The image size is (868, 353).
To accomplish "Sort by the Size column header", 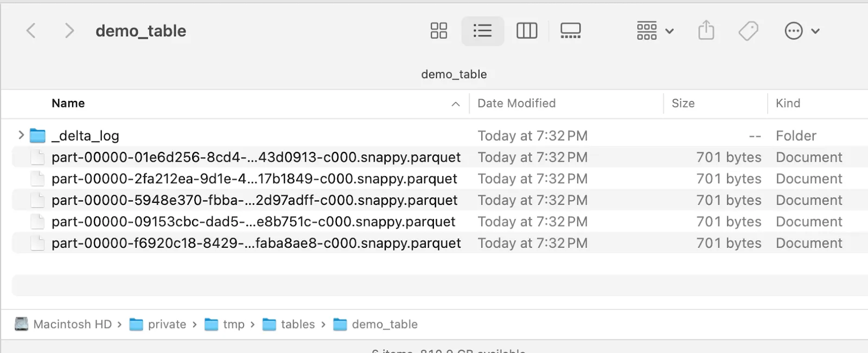I will pos(683,104).
